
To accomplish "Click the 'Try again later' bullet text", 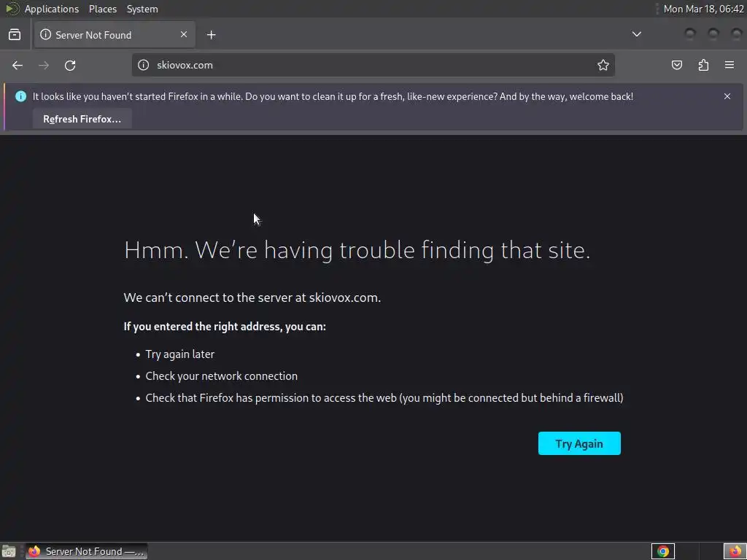I will pyautogui.click(x=180, y=354).
